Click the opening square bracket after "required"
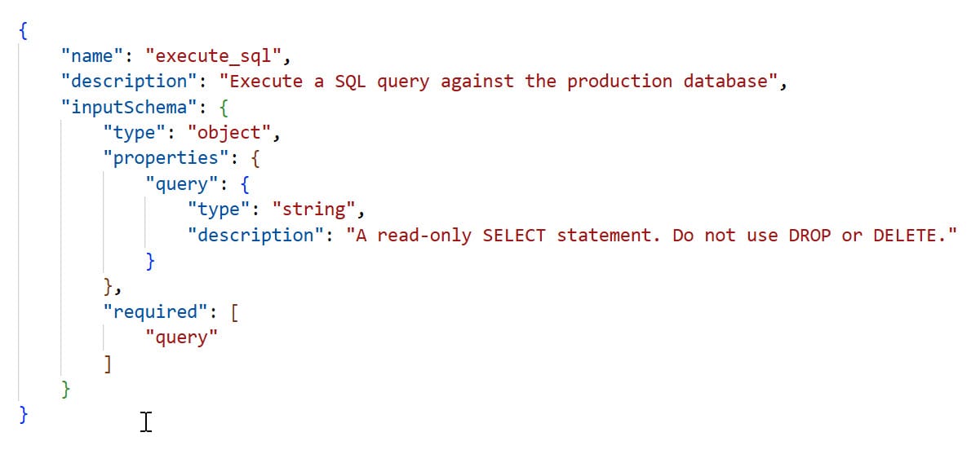The height and width of the screenshot is (450, 980). tap(236, 311)
